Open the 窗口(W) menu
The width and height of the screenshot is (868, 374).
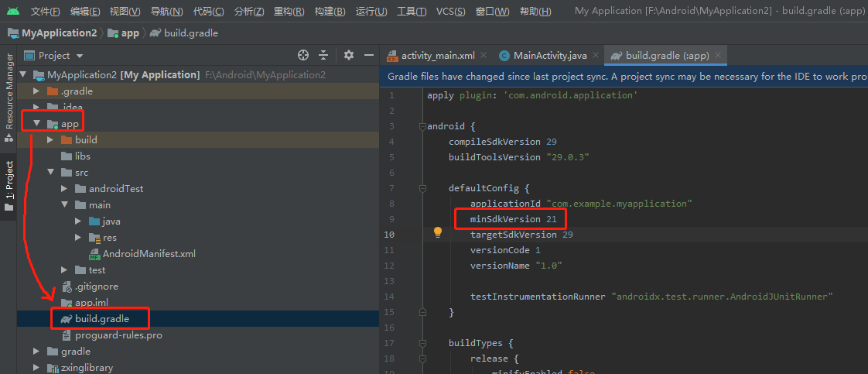pyautogui.click(x=492, y=12)
